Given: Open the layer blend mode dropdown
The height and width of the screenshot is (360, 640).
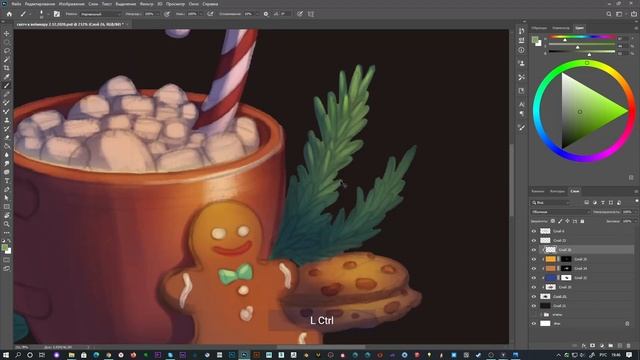Looking at the screenshot, I should [561, 212].
